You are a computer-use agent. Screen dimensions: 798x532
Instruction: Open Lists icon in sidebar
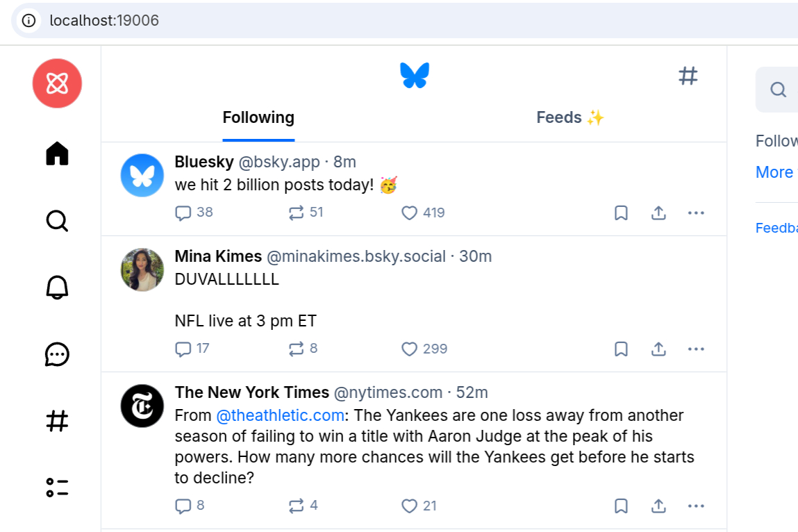coord(57,488)
